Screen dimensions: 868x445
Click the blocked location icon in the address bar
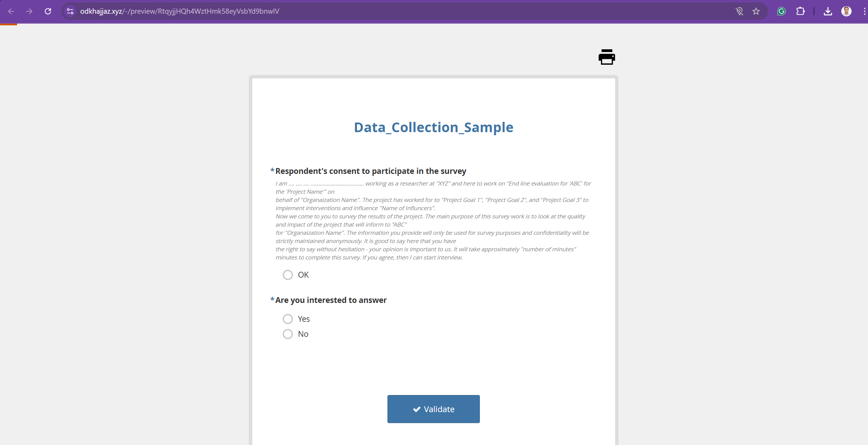(x=740, y=11)
